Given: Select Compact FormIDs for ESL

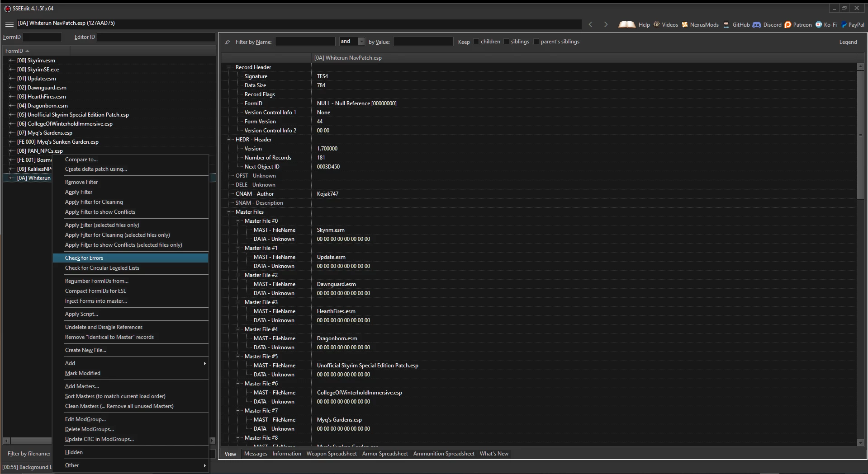Looking at the screenshot, I should click(x=130, y=291).
